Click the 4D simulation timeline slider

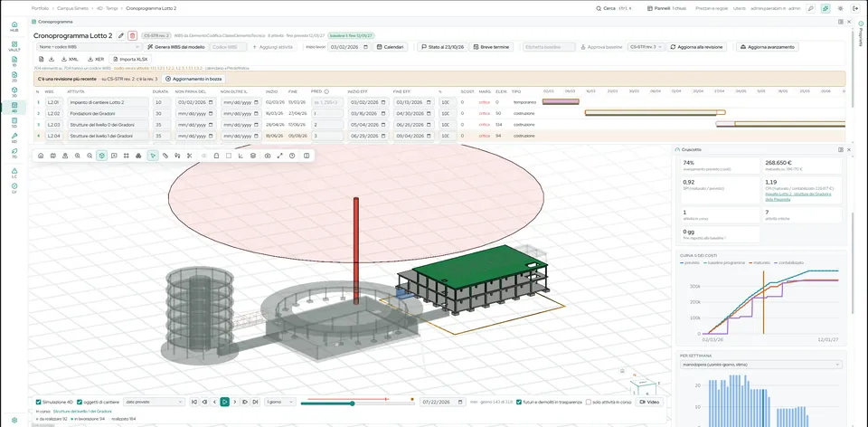357,403
